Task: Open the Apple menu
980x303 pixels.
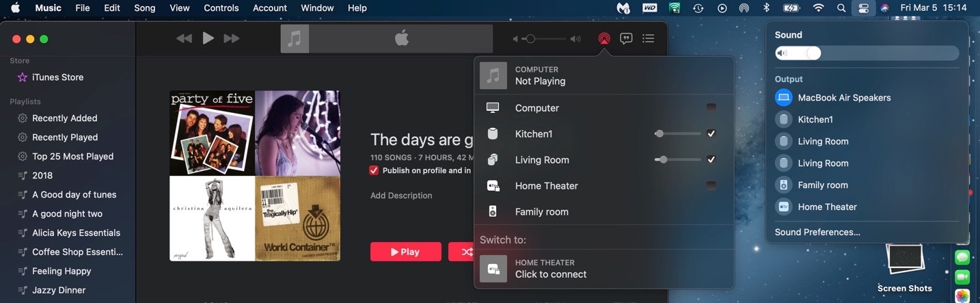Action: (15, 8)
